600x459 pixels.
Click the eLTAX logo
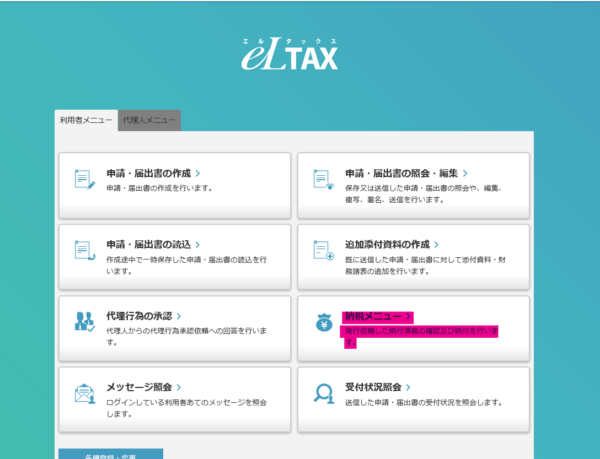click(290, 54)
